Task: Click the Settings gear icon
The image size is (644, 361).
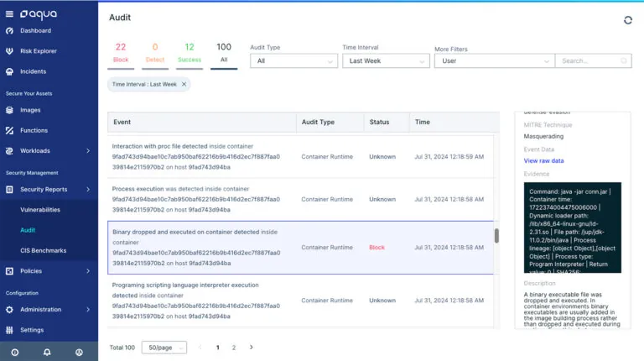Action: (x=9, y=330)
